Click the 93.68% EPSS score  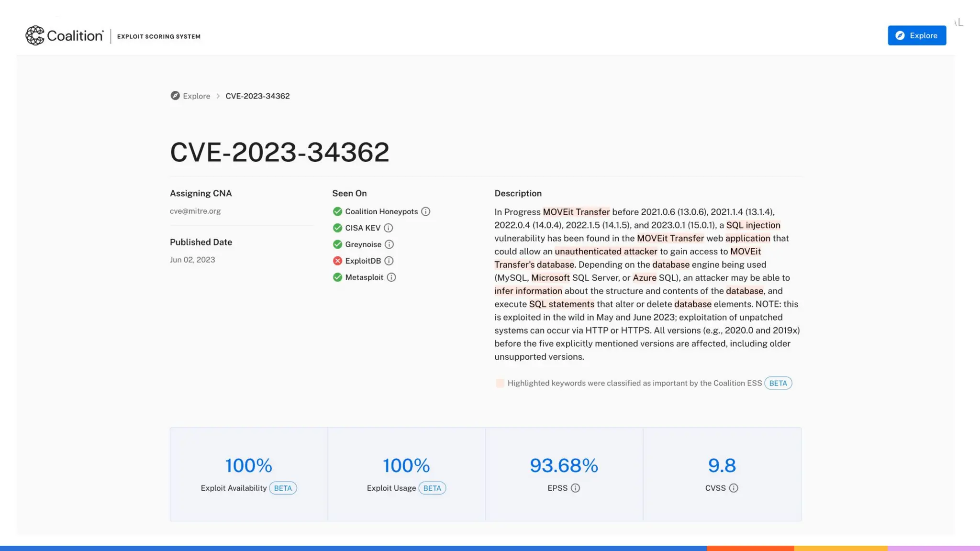coord(564,465)
